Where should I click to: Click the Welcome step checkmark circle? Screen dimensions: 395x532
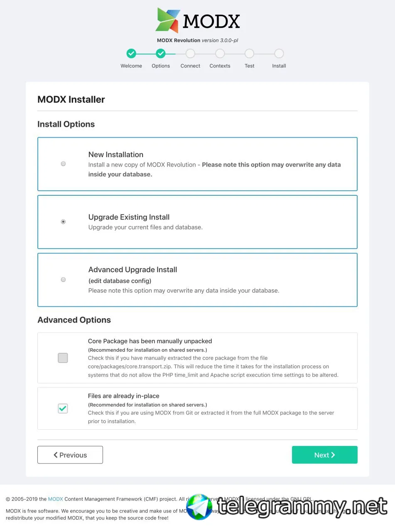(x=131, y=54)
